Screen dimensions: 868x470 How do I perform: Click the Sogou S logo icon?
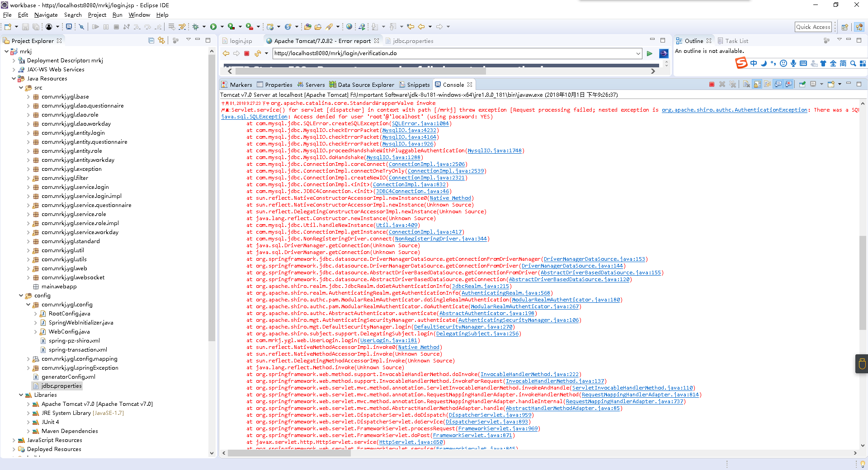pos(741,63)
